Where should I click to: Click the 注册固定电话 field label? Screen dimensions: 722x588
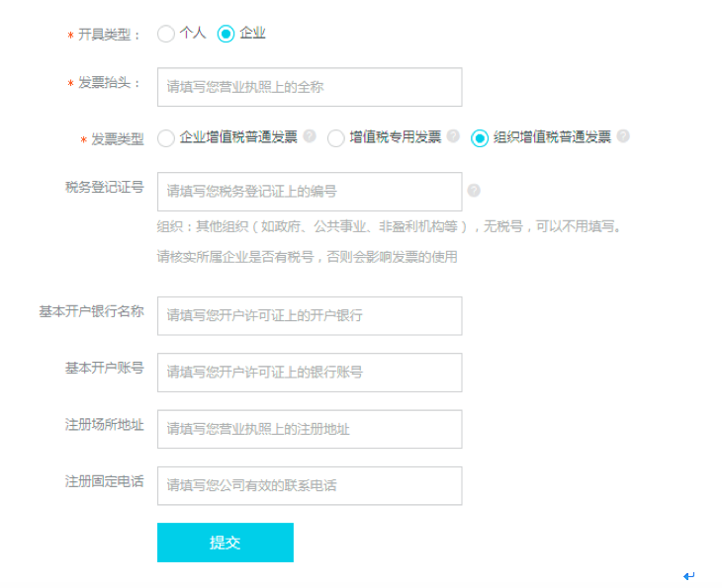(104, 481)
